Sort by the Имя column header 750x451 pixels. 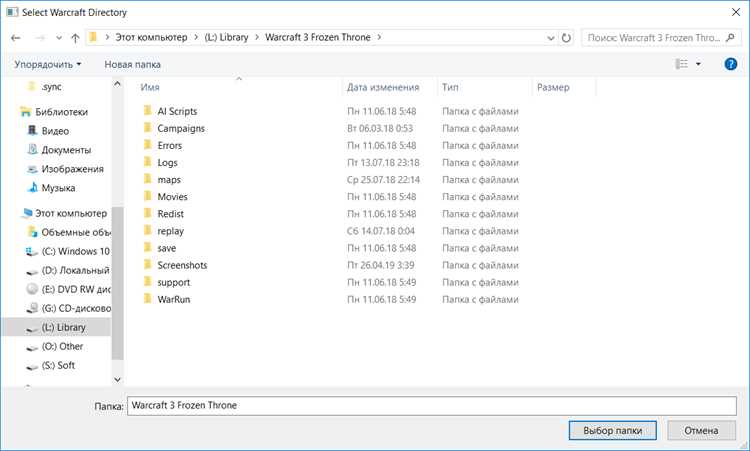click(x=150, y=88)
